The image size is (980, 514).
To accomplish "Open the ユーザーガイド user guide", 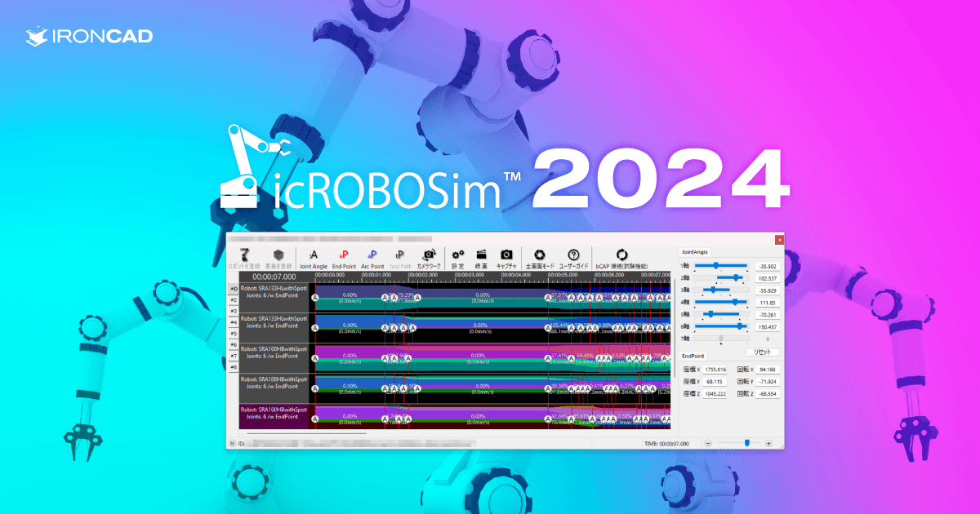I will 572,254.
